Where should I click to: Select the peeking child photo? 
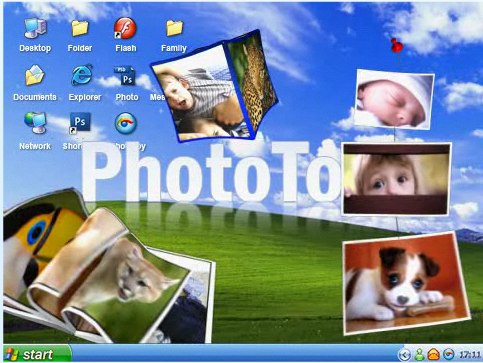(396, 179)
